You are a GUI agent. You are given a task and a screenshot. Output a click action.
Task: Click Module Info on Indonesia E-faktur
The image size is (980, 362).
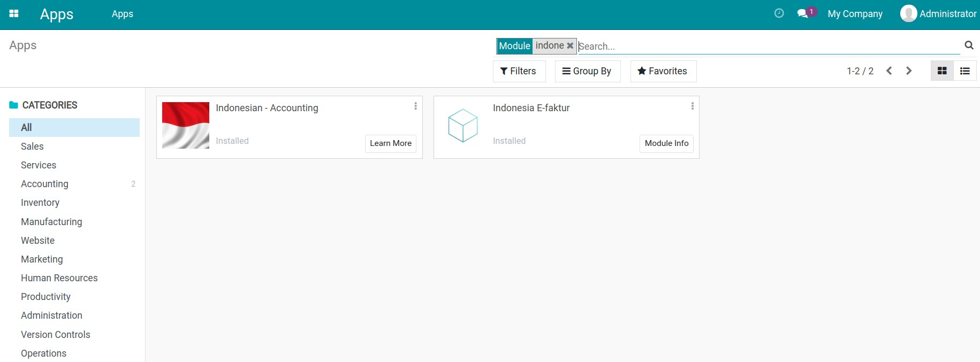click(666, 143)
